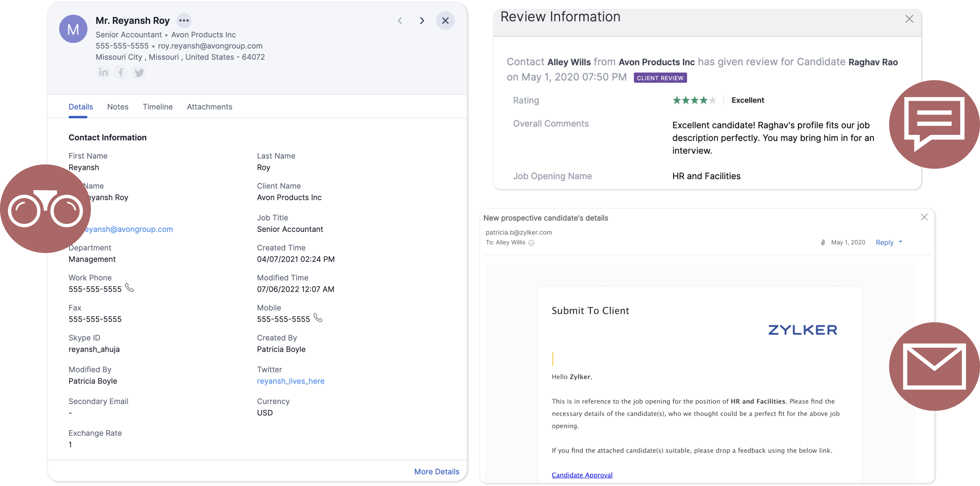
Task: Open the Timeline tab
Action: tap(157, 107)
